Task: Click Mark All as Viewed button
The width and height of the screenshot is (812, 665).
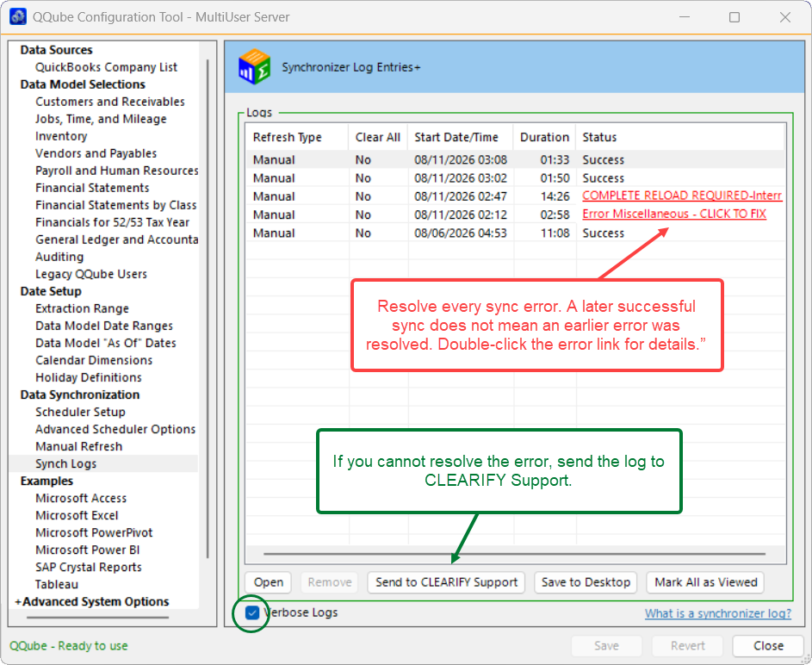Action: 706,582
